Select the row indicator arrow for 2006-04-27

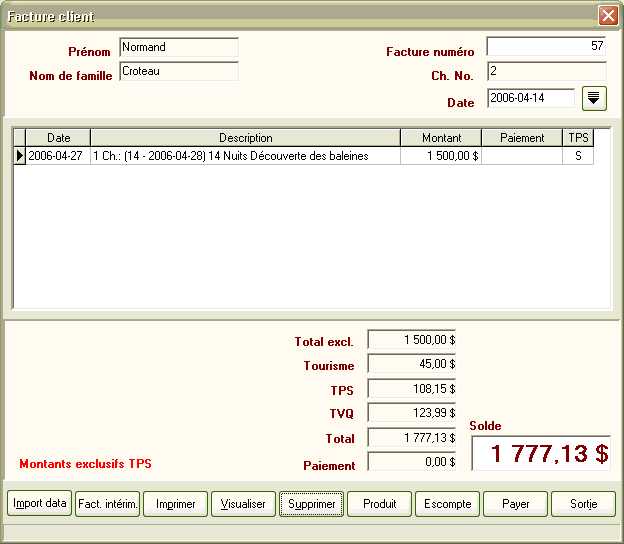tap(19, 156)
